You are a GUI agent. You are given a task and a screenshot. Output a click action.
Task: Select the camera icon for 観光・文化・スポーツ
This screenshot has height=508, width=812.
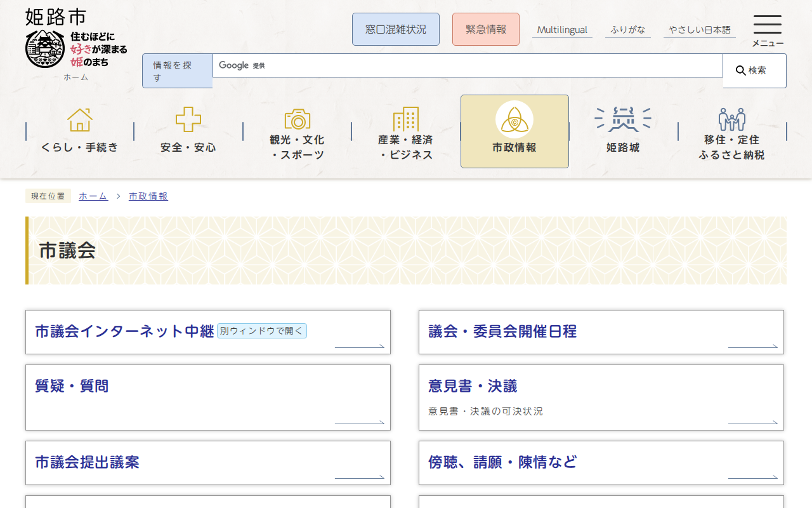(297, 119)
